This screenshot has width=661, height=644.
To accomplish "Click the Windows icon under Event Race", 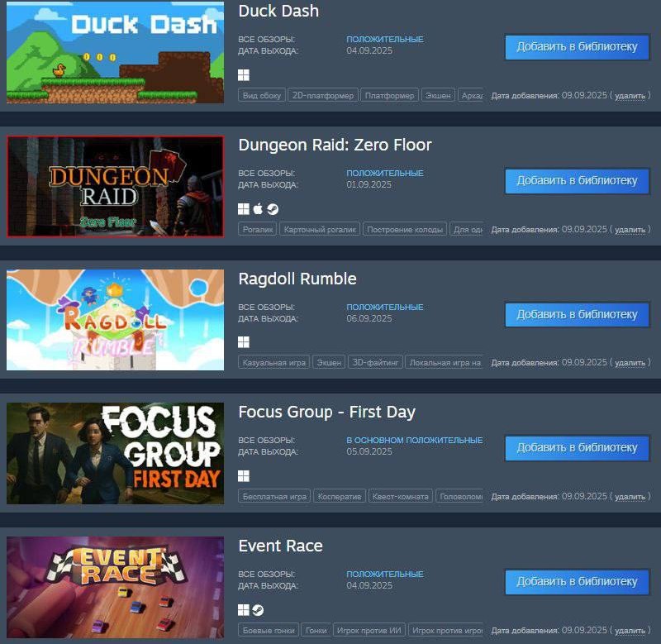I will point(244,610).
